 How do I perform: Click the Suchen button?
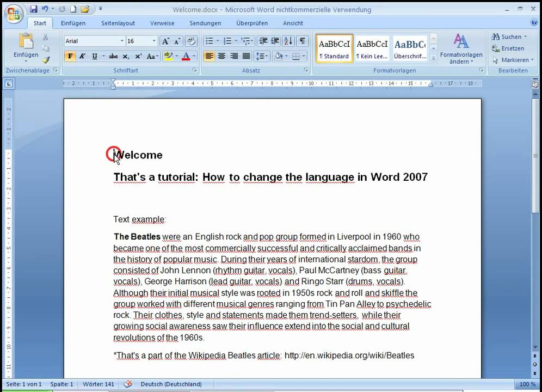[509, 36]
